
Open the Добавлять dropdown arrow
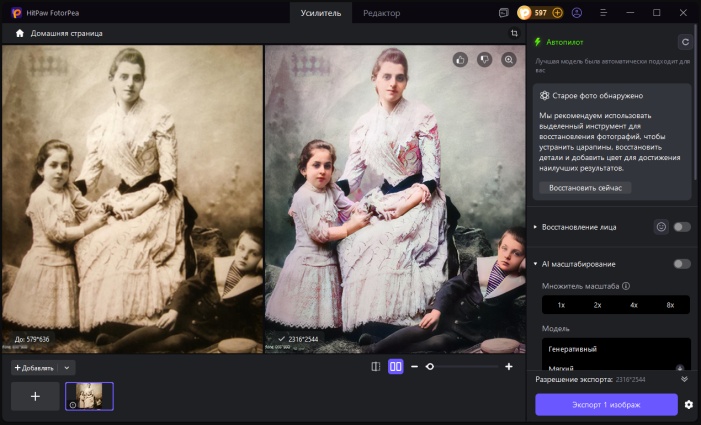(x=67, y=368)
